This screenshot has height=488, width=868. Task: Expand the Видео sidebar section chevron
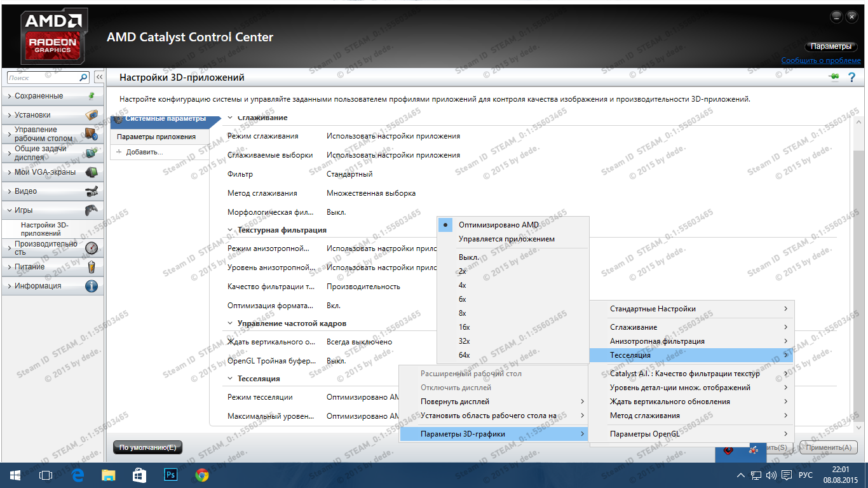point(9,191)
